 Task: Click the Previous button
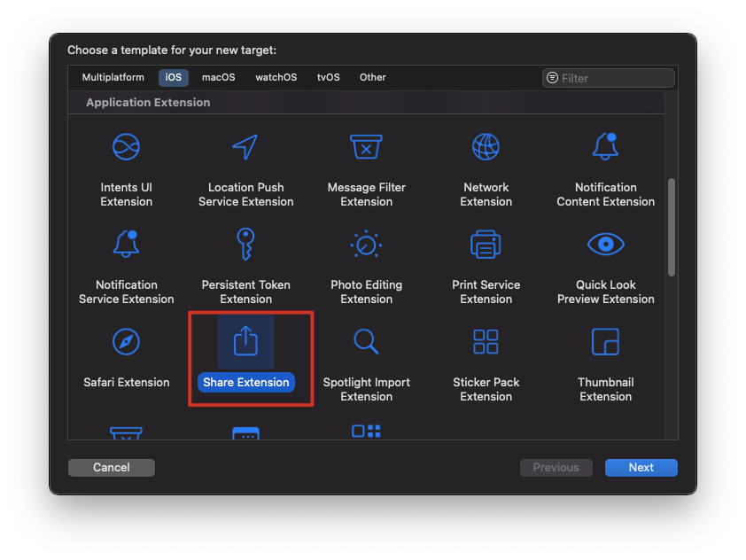click(x=556, y=467)
